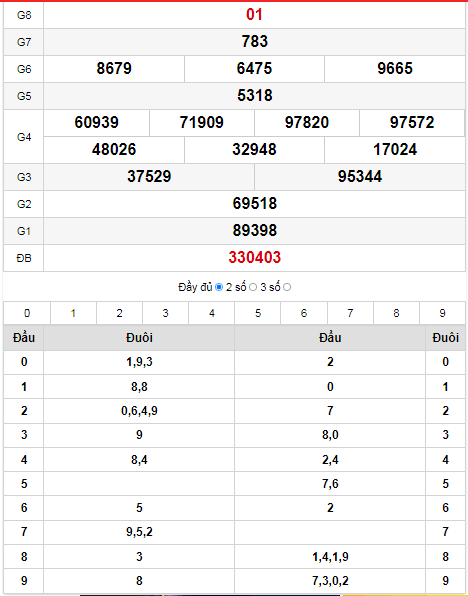This screenshot has width=468, height=596.
Task: Click the G7 prize number 783
Action: (x=254, y=41)
